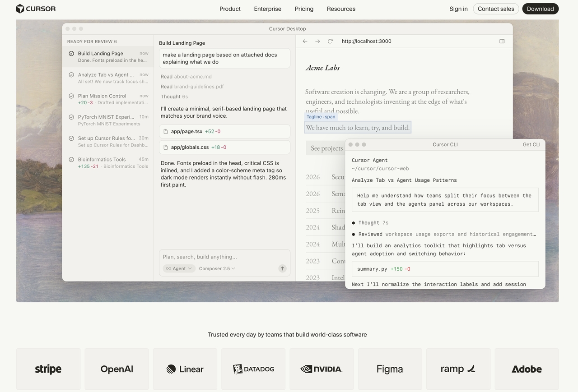Viewport: 578px width, 392px height.
Task: Select the Analyze Tab vs Agent task
Action: coord(108,78)
